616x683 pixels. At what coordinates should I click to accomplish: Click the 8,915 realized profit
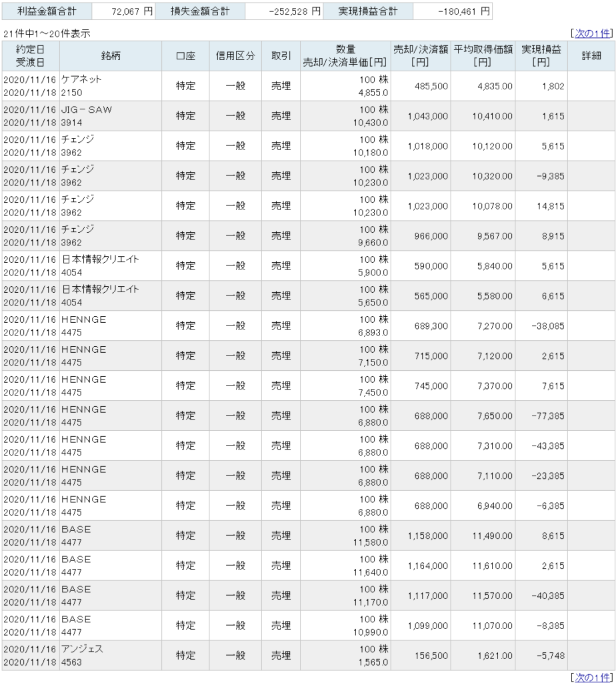tap(553, 236)
